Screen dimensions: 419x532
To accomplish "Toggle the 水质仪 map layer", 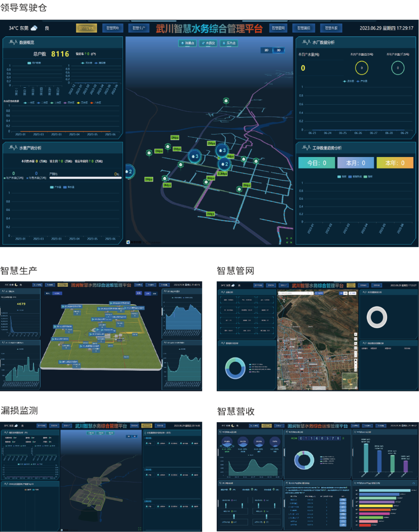I will point(208,43).
